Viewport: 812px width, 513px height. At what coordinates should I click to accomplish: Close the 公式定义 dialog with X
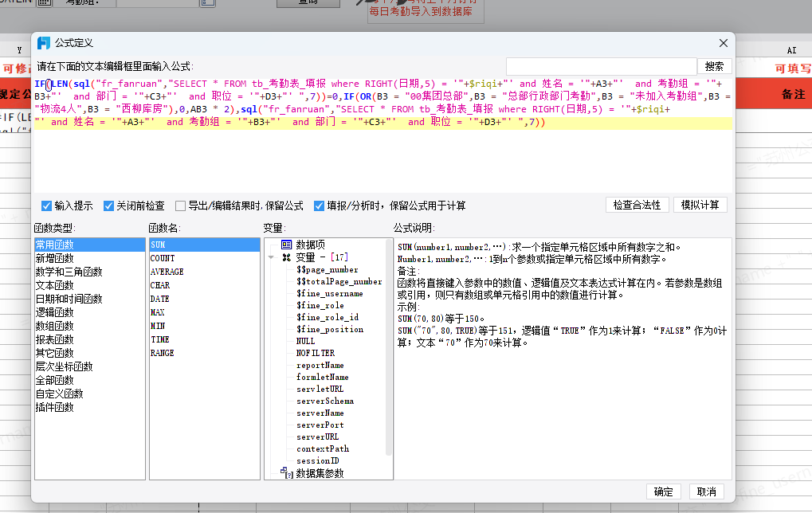pyautogui.click(x=723, y=43)
